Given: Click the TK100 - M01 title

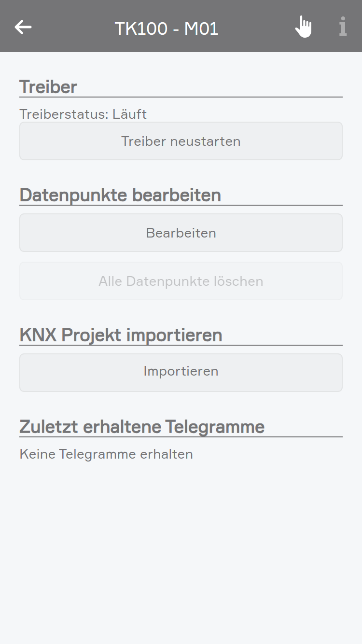Looking at the screenshot, I should (167, 29).
